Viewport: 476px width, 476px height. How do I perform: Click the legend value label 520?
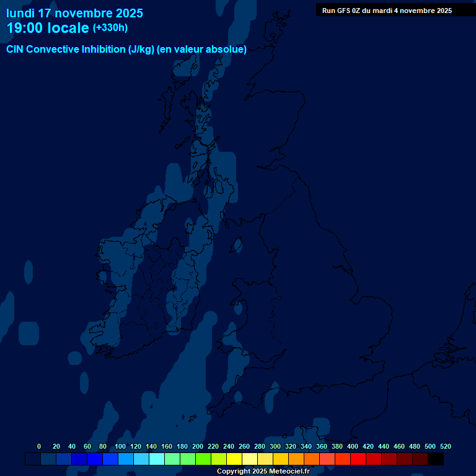[445, 446]
